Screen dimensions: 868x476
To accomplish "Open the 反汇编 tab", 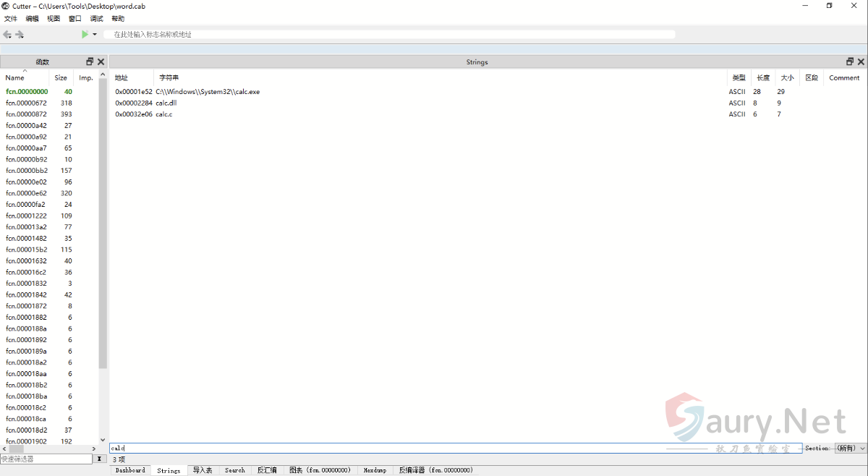I will pos(267,470).
